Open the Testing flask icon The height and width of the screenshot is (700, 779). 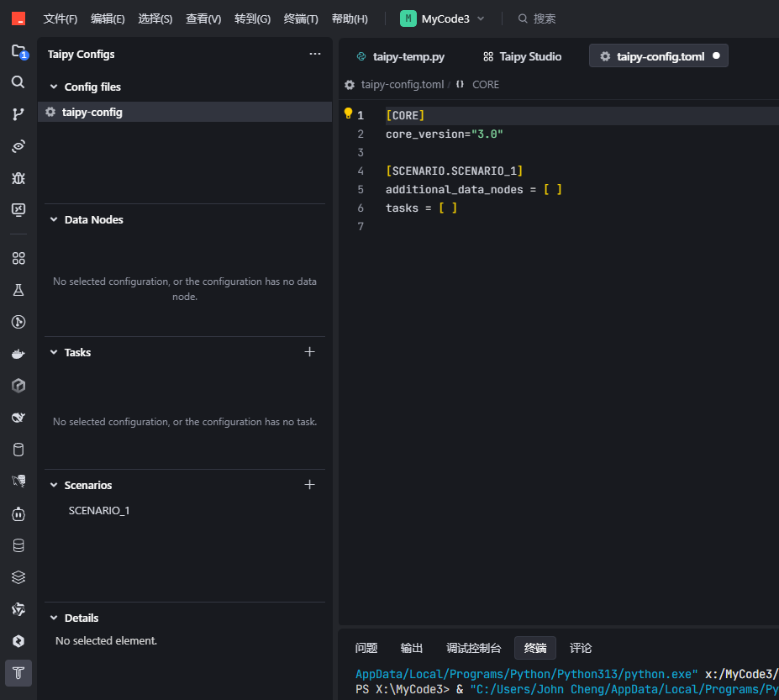point(18,290)
